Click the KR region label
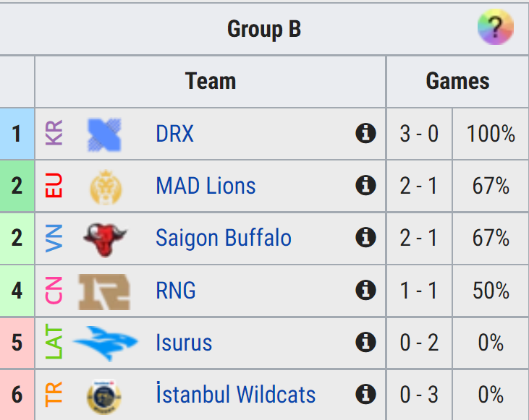 [54, 133]
